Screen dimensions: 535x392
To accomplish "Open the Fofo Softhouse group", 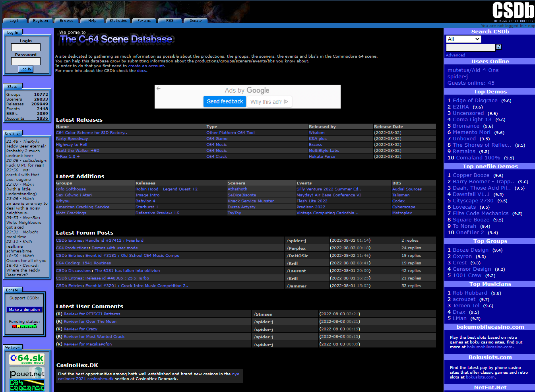I will pos(71,189).
